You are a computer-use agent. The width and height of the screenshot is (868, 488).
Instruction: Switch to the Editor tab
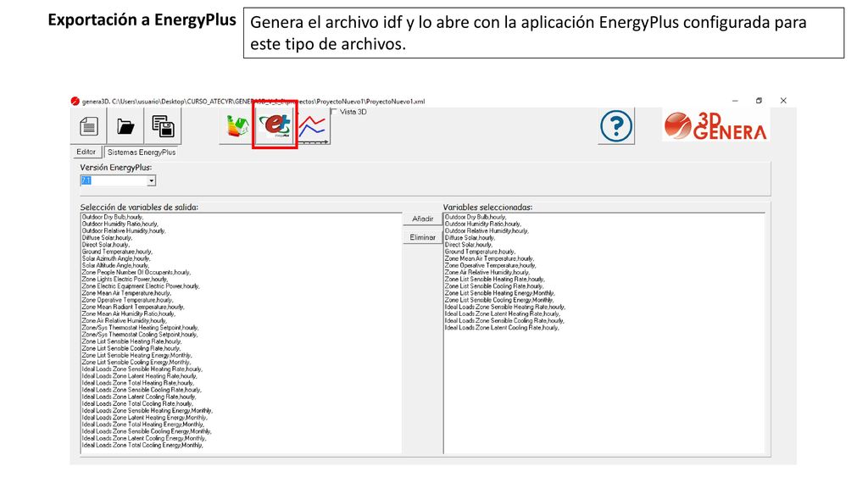point(86,152)
